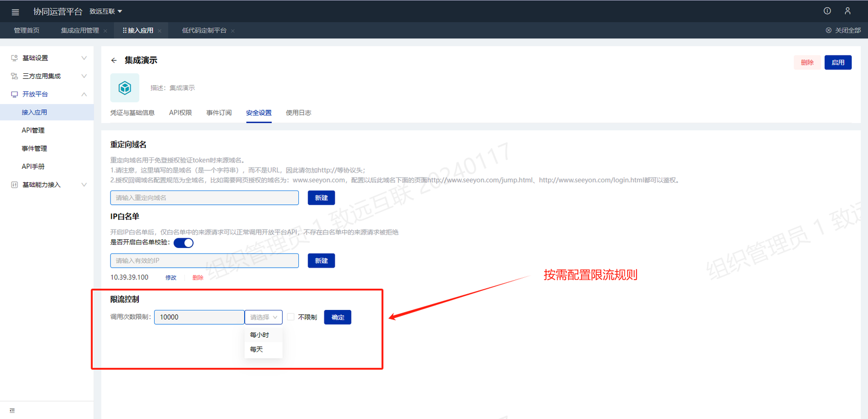Image resolution: width=868 pixels, height=419 pixels.
Task: Collapse the 开放平台 menu
Action: (x=84, y=94)
